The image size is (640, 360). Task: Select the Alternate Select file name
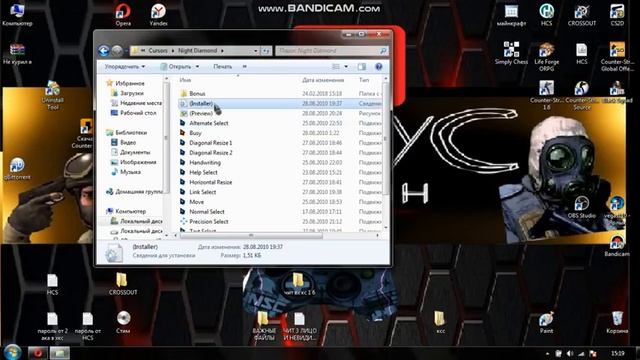pyautogui.click(x=209, y=123)
